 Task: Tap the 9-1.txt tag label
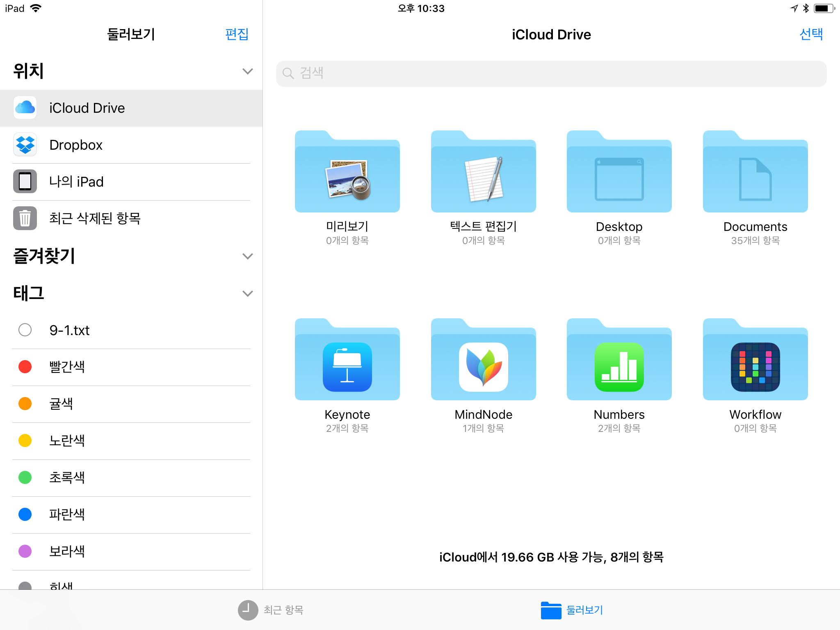[x=69, y=330]
